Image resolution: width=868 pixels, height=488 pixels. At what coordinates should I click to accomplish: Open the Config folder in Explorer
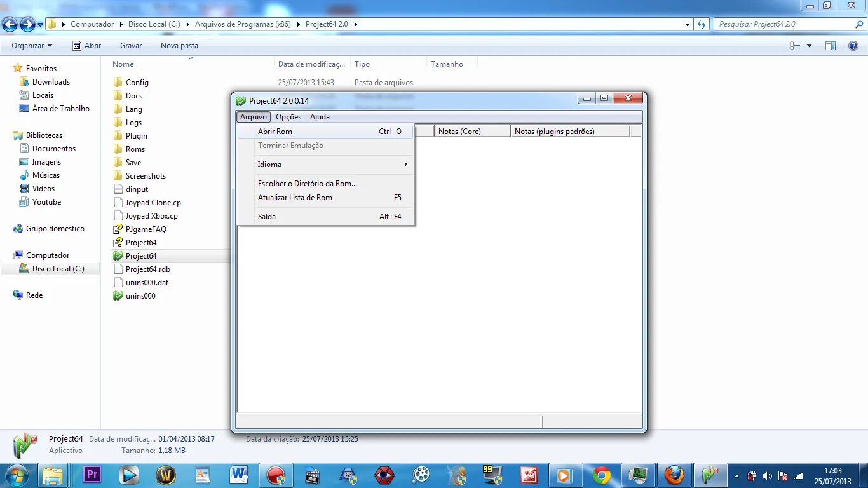[131, 83]
